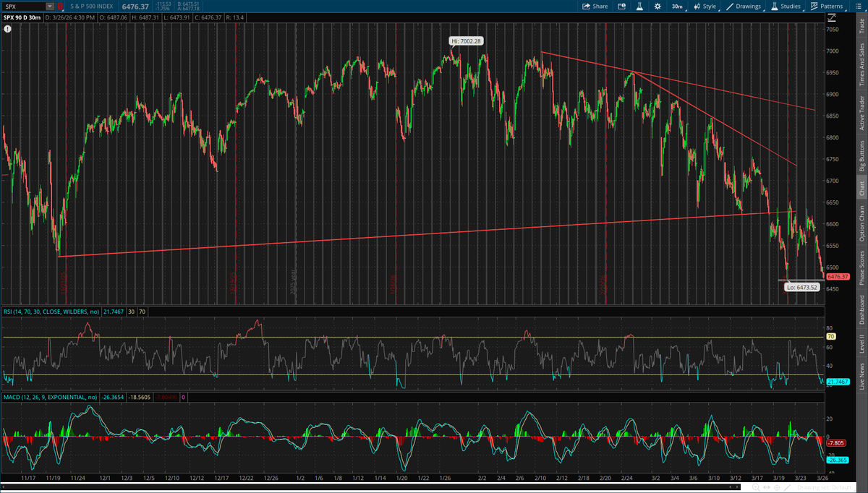Open Edit Studies flask icon beside Share
The image size is (868, 493).
(639, 6)
